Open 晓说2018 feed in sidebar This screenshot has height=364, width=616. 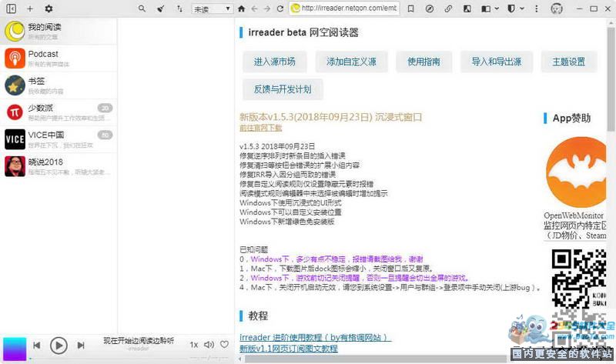point(59,166)
